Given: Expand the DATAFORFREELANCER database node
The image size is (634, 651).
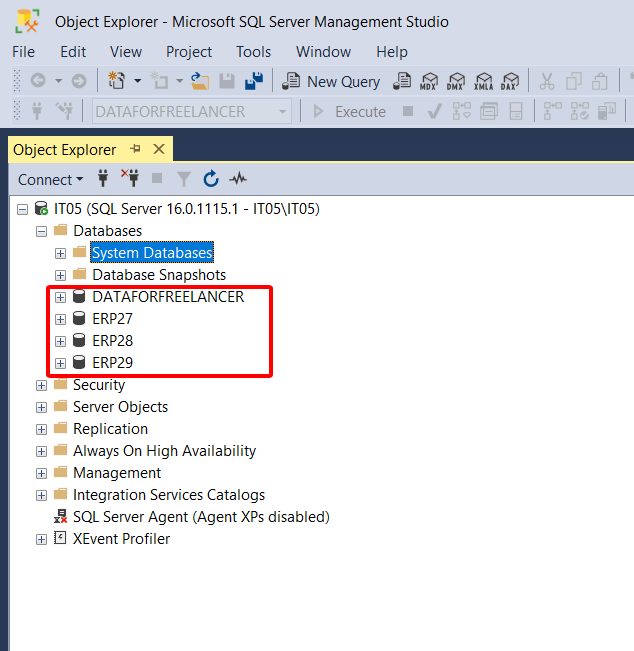Looking at the screenshot, I should [x=61, y=297].
